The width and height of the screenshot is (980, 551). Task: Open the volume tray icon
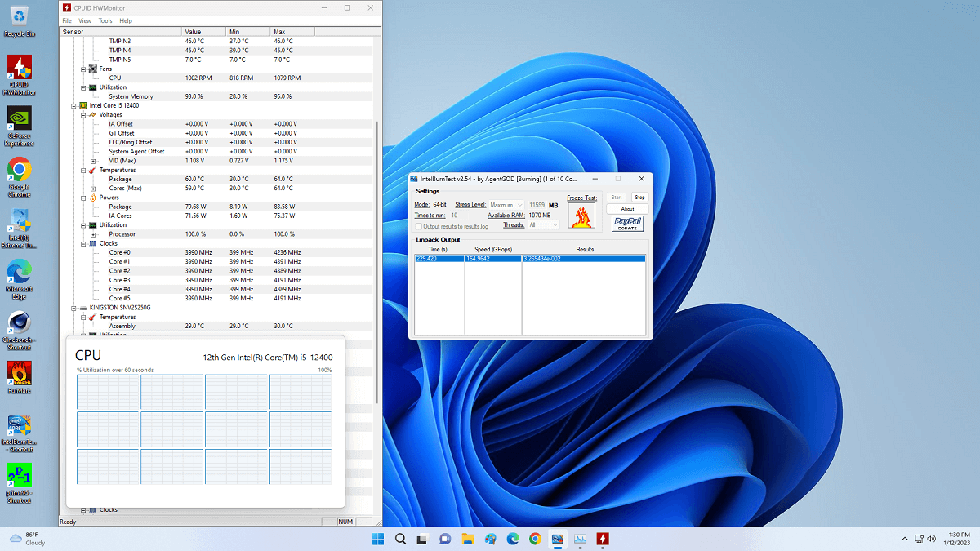click(x=933, y=539)
